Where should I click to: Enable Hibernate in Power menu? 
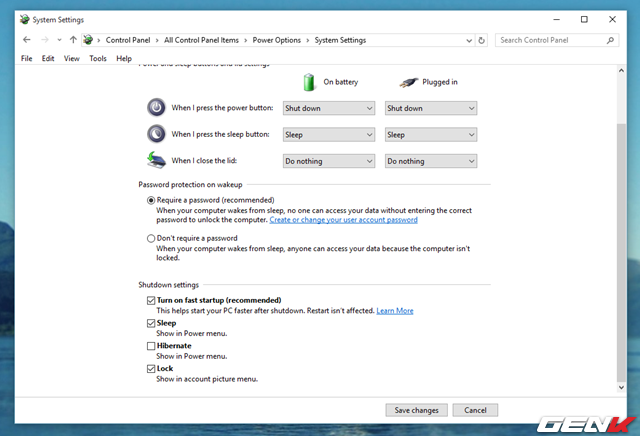pos(151,346)
